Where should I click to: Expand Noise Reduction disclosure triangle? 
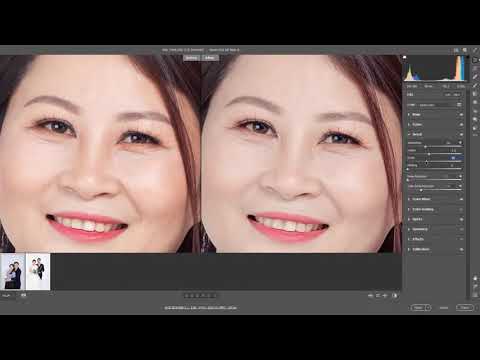pyautogui.click(x=461, y=176)
